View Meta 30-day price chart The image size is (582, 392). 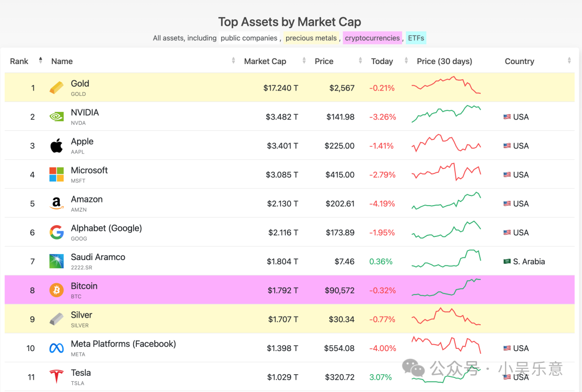(x=446, y=345)
